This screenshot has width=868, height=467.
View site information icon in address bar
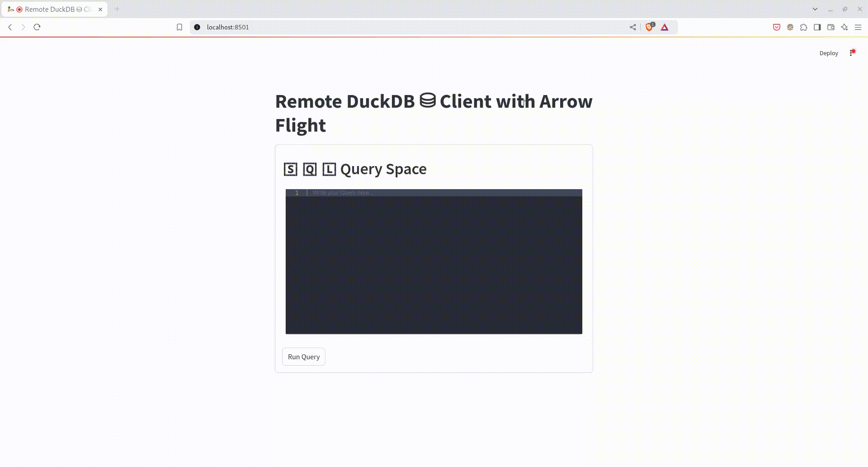(x=197, y=27)
